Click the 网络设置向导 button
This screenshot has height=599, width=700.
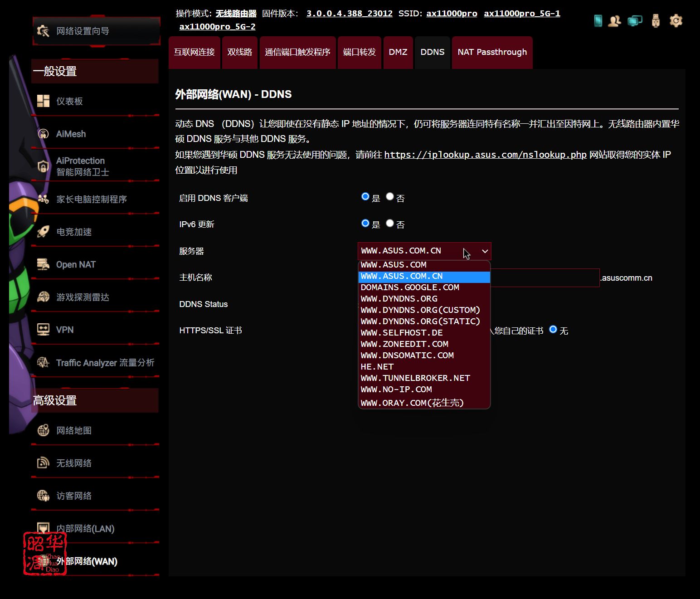pos(96,31)
